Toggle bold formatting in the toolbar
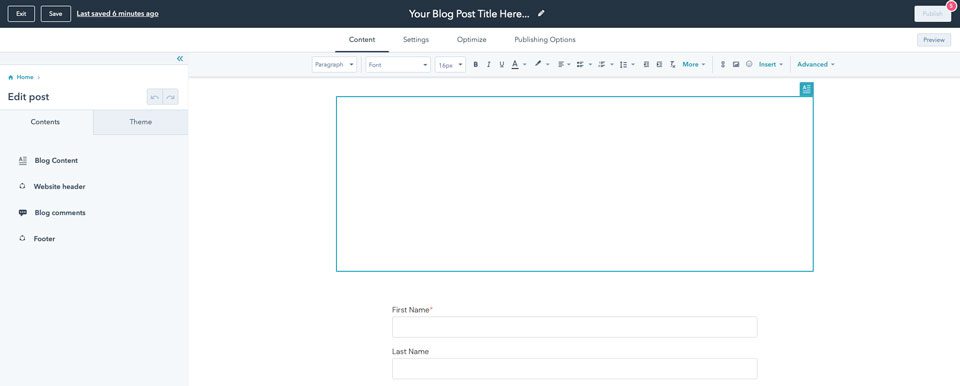960x386 pixels. point(475,64)
